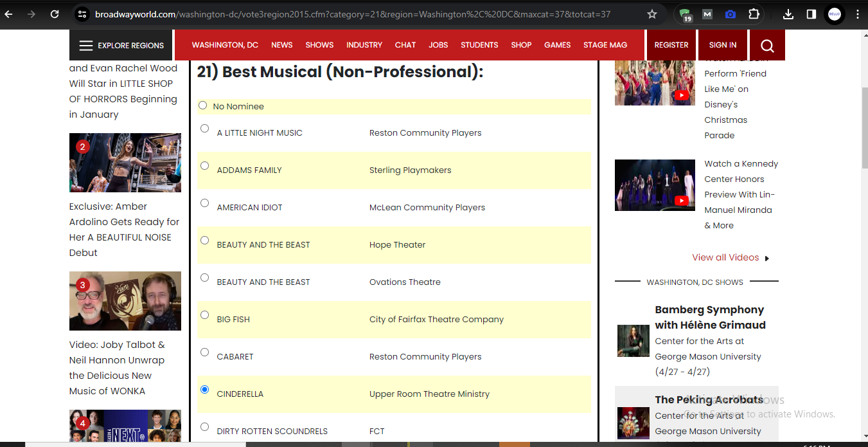Pick CABARET by Reston Community Players

pyautogui.click(x=204, y=352)
